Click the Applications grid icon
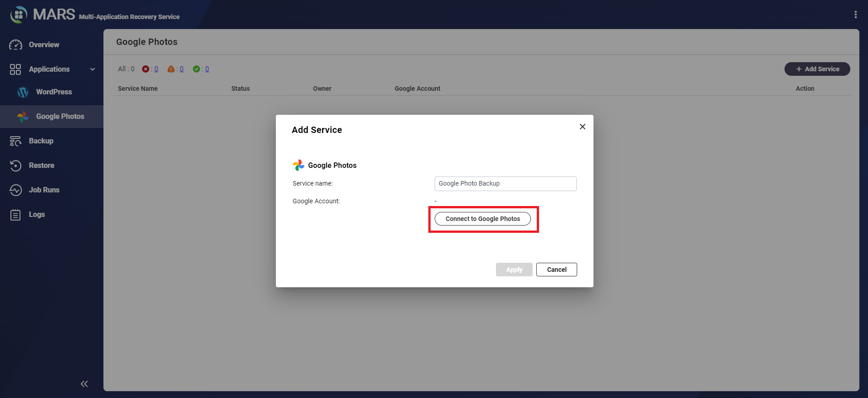The width and height of the screenshot is (868, 398). click(15, 69)
